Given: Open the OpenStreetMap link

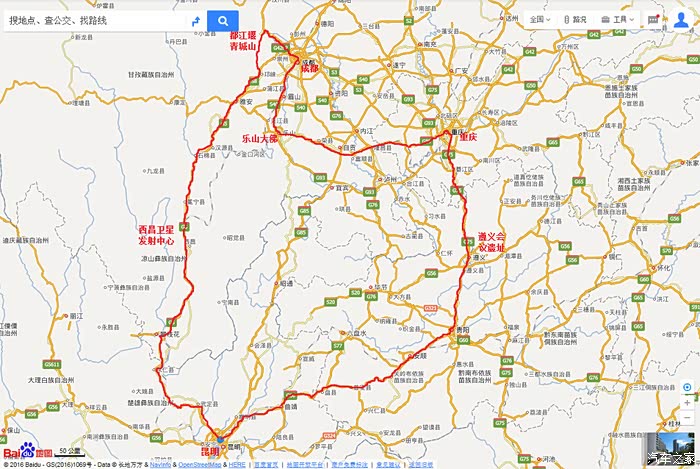Looking at the screenshot, I should pos(200,465).
